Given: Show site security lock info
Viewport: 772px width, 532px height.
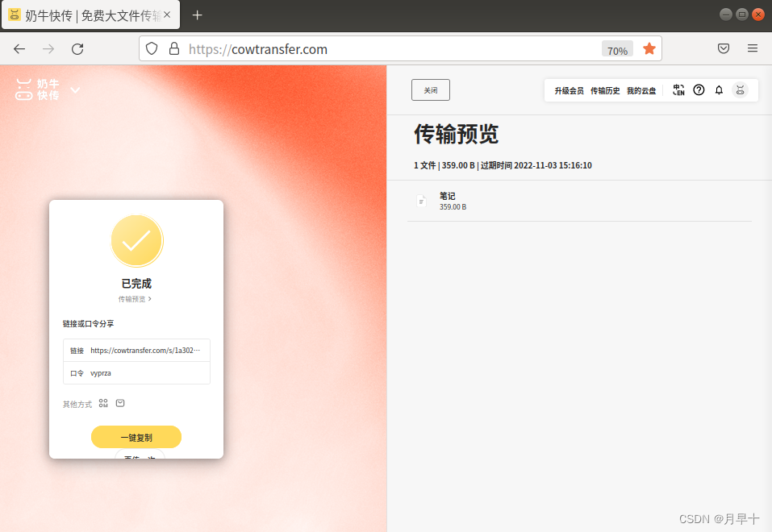Looking at the screenshot, I should click(x=173, y=48).
